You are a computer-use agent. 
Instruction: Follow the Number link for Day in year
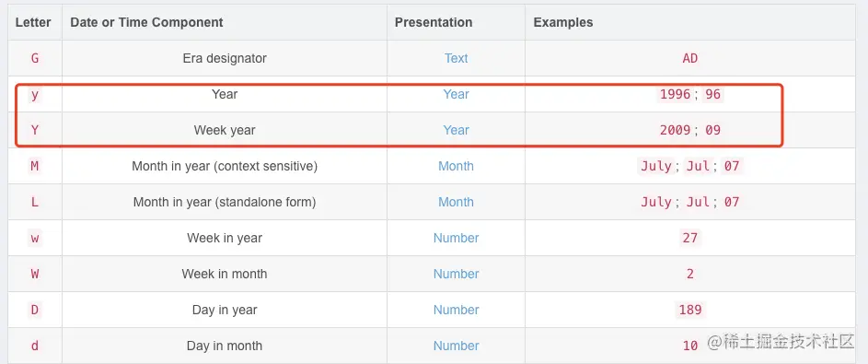[x=456, y=310]
